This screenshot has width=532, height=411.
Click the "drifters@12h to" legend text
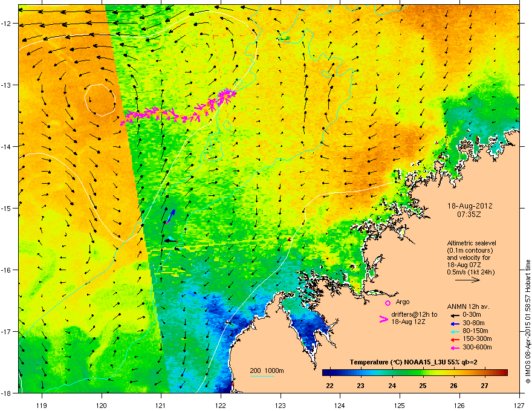tap(414, 315)
